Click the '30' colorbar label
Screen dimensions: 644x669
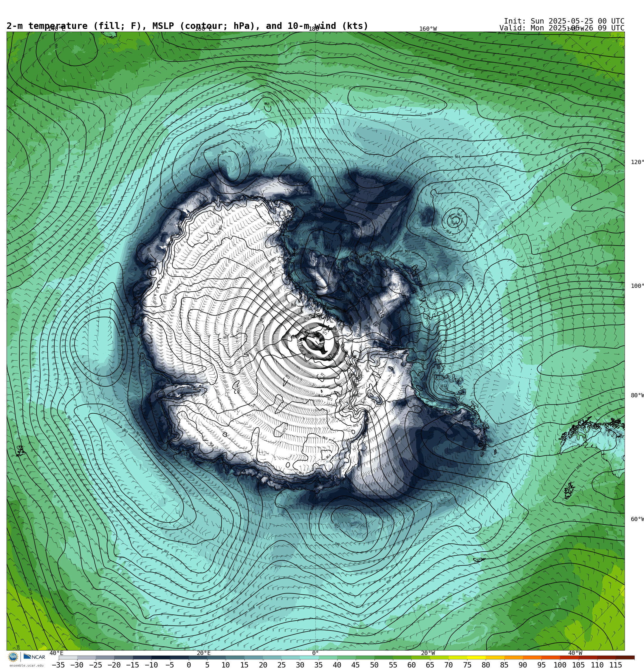click(x=300, y=665)
